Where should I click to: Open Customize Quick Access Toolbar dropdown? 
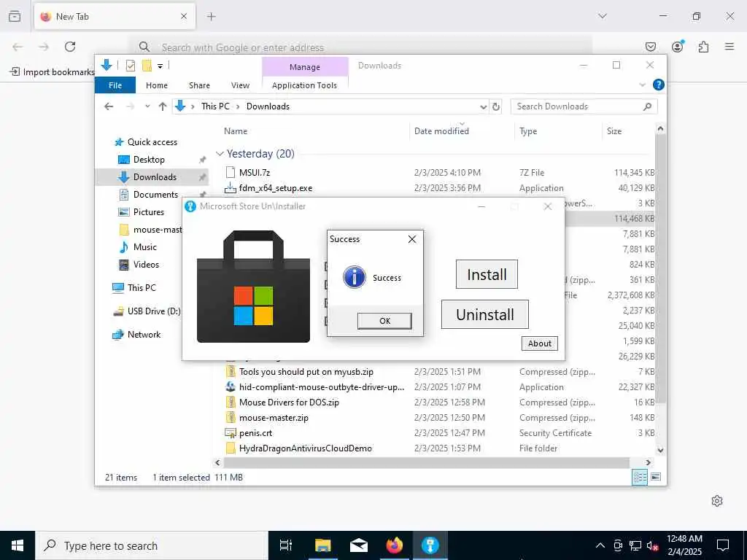(x=160, y=66)
